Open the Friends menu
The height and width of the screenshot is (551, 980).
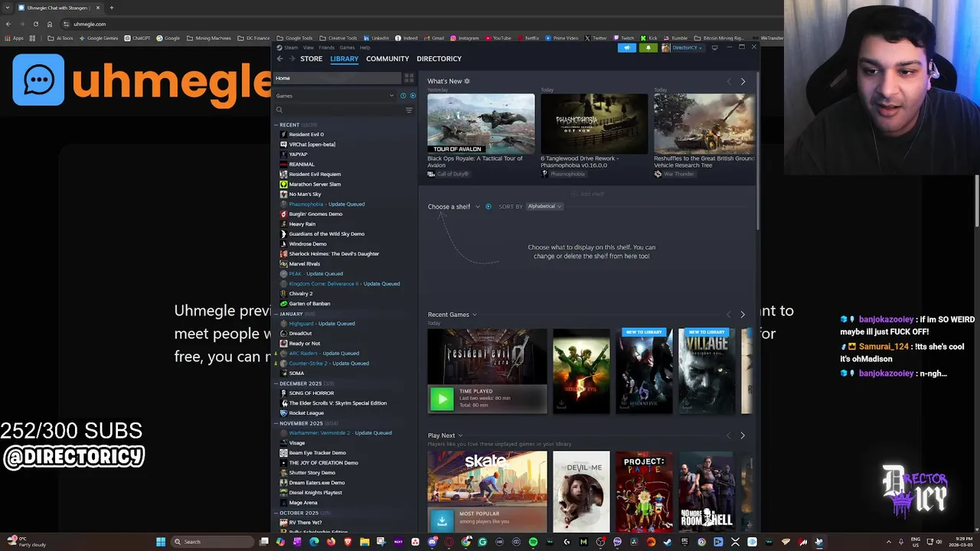click(326, 47)
